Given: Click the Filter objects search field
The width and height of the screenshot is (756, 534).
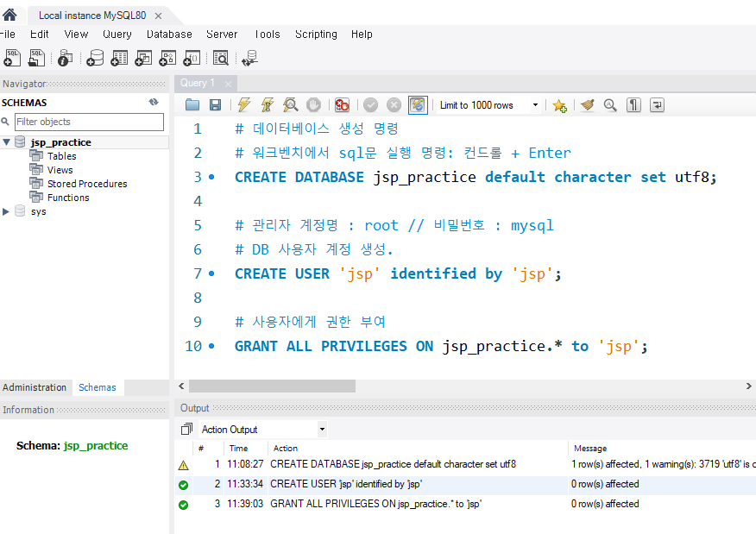Looking at the screenshot, I should pyautogui.click(x=89, y=122).
